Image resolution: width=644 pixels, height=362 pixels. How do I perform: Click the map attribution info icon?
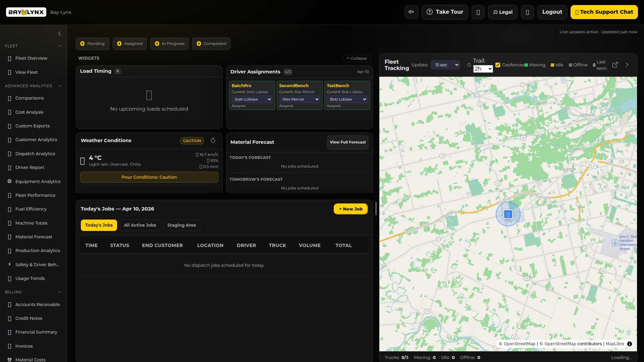click(x=630, y=344)
